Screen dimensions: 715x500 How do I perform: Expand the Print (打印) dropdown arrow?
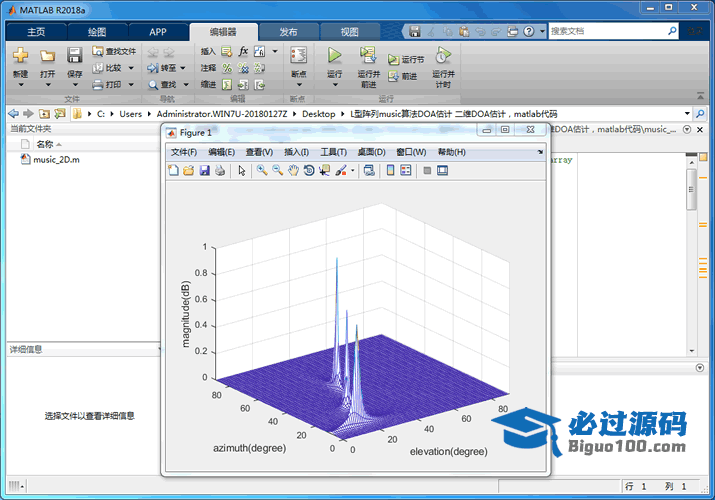coord(131,84)
